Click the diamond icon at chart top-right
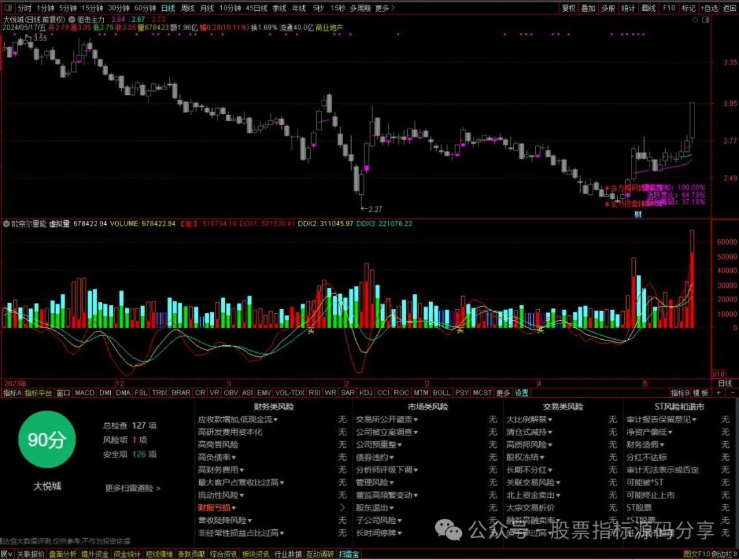This screenshot has width=739, height=560. tap(695, 21)
